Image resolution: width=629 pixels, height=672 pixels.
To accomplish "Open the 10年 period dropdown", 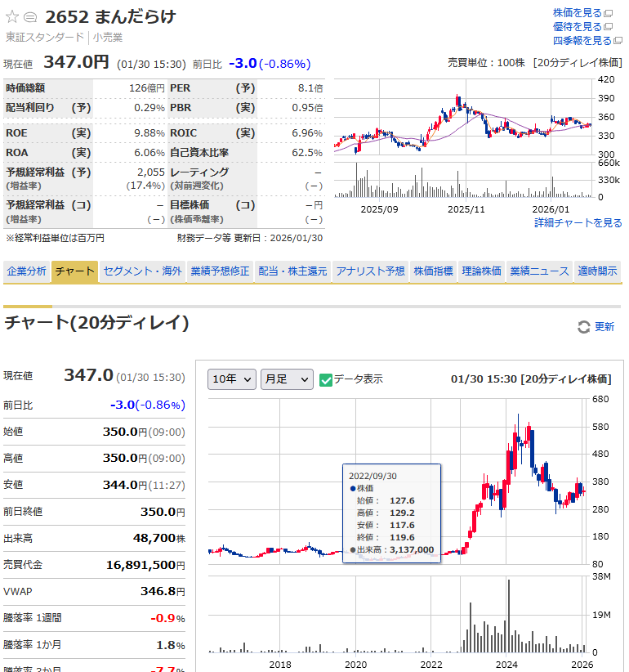I will (231, 379).
